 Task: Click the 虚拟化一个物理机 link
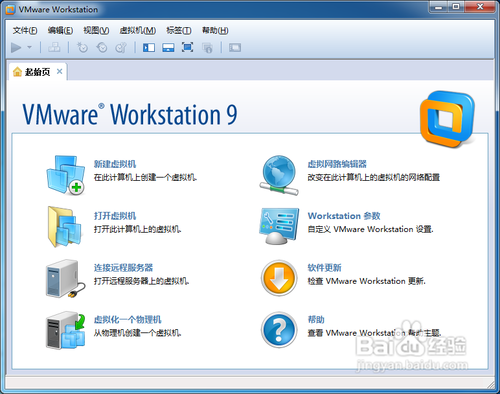pyautogui.click(x=128, y=320)
